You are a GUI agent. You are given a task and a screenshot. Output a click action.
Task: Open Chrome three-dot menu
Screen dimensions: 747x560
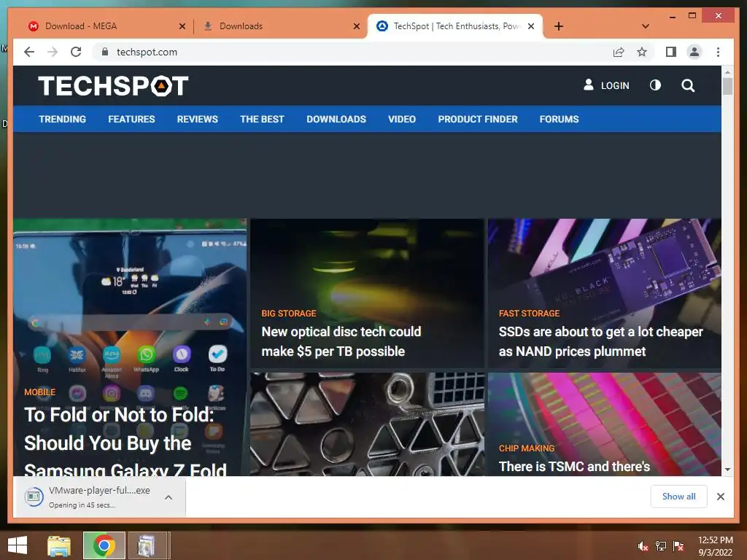718,52
